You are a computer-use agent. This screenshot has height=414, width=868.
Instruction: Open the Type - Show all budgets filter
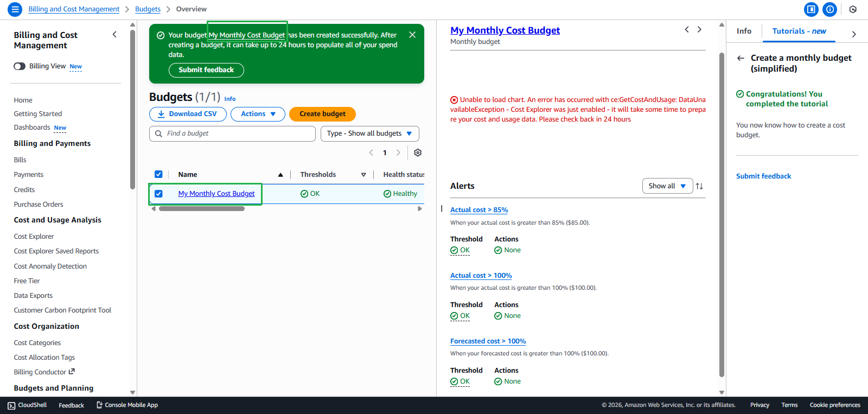[x=369, y=133]
